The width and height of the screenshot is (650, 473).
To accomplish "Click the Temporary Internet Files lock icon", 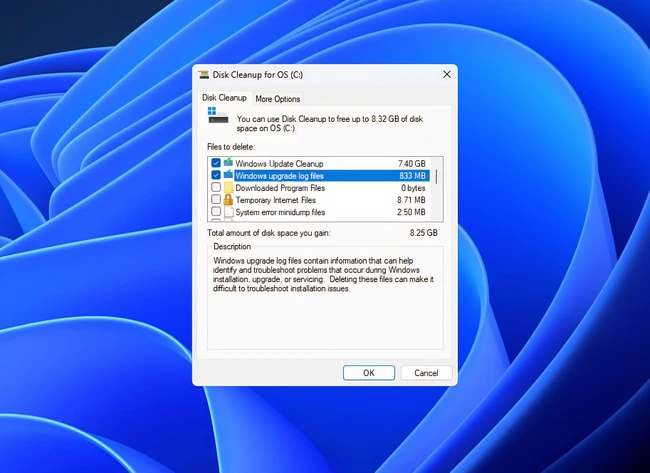I will coord(228,200).
